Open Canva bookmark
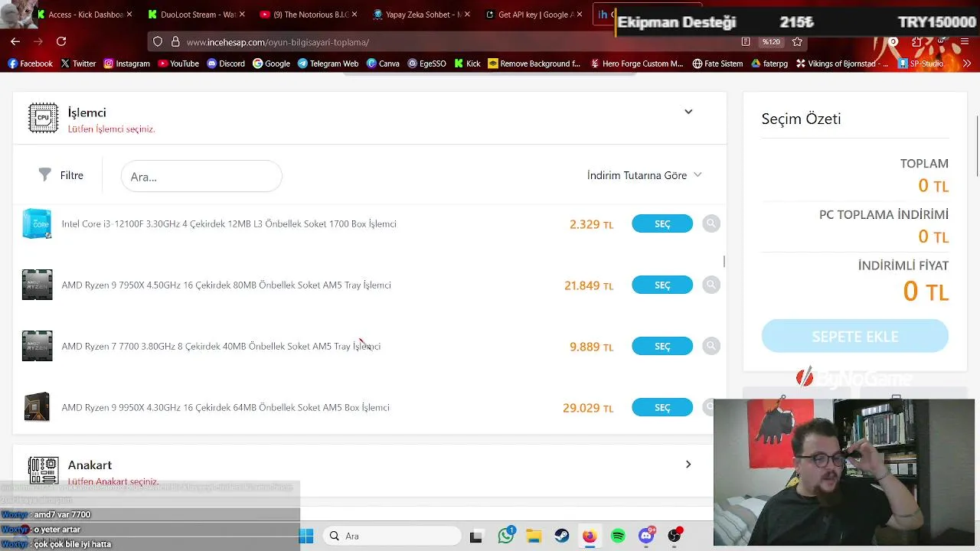This screenshot has width=980, height=551. tap(383, 64)
